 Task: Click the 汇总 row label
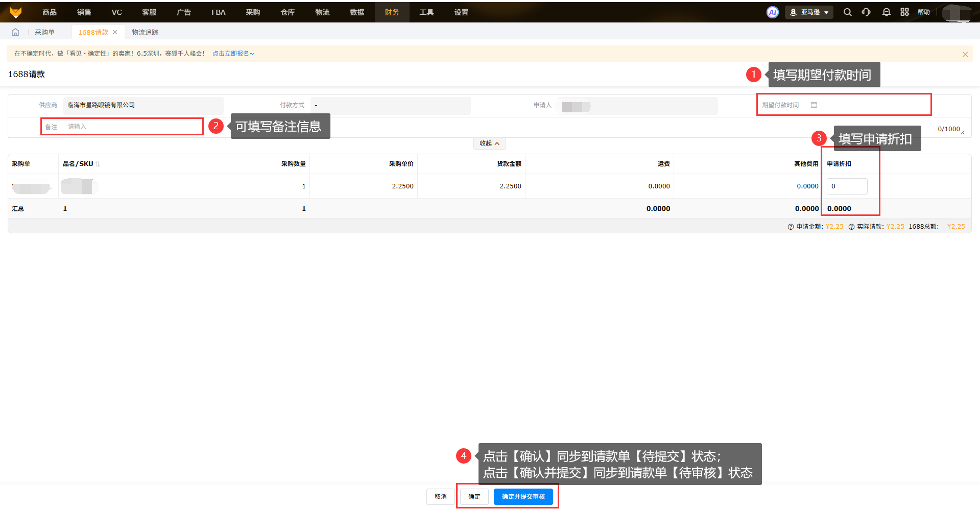point(18,209)
